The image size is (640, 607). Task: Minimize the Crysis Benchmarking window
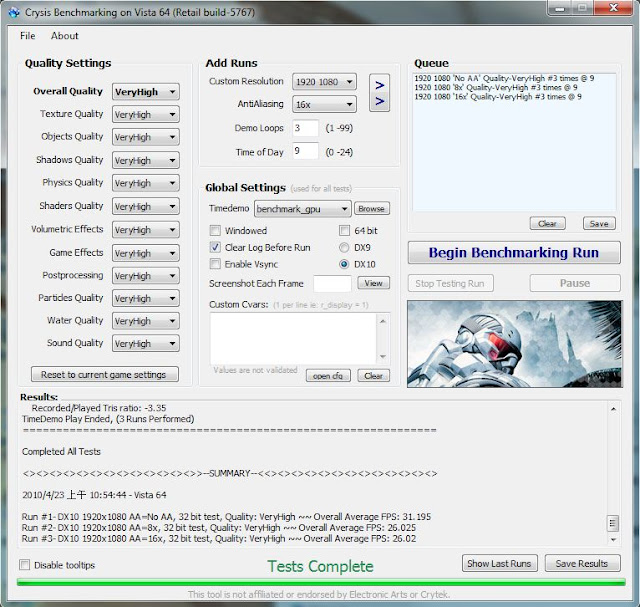tap(560, 8)
